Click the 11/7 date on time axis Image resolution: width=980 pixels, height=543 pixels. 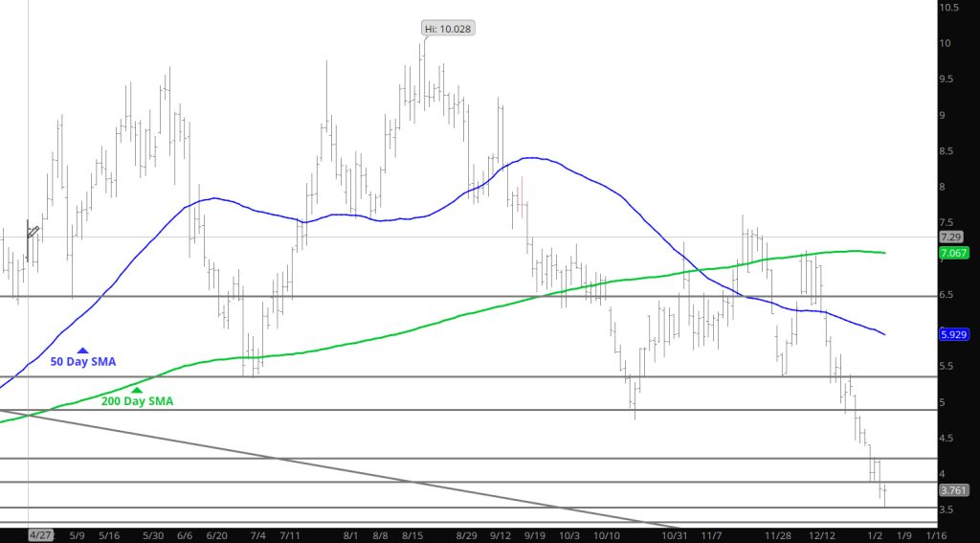click(710, 534)
